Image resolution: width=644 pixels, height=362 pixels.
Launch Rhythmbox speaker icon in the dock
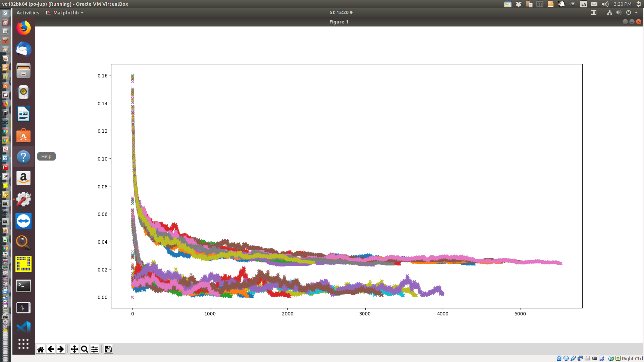(23, 92)
